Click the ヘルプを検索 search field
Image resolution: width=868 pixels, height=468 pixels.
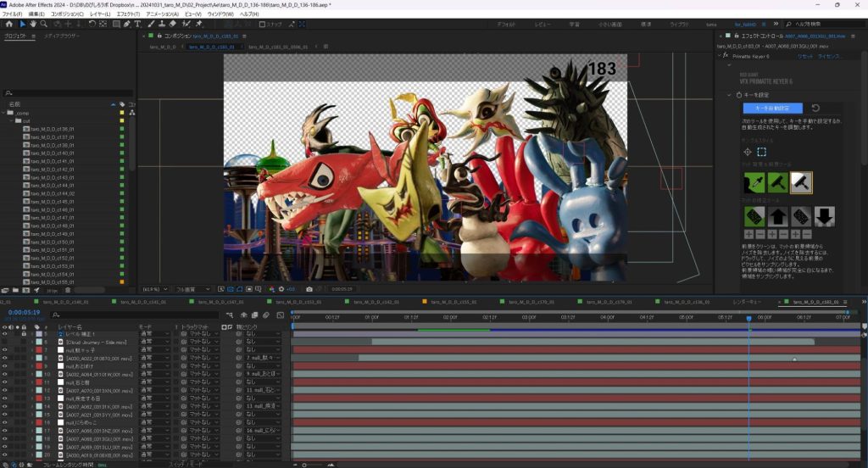click(824, 25)
